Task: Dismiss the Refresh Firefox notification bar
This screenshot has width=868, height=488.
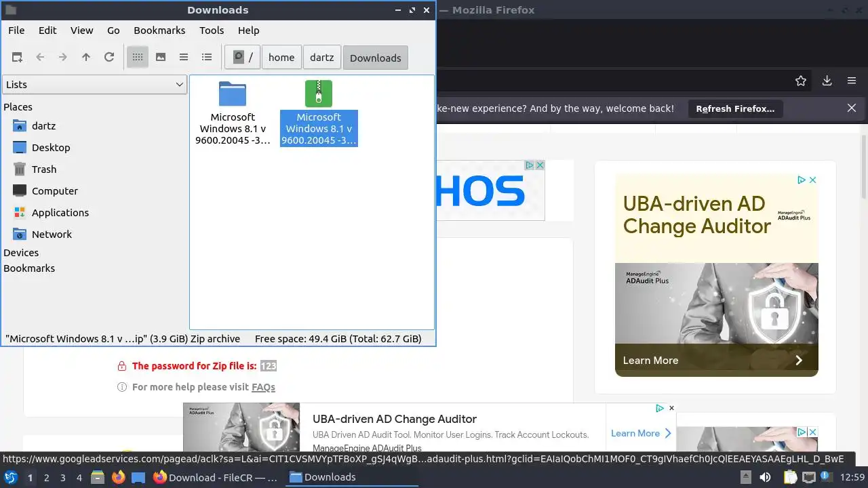Action: 852,108
